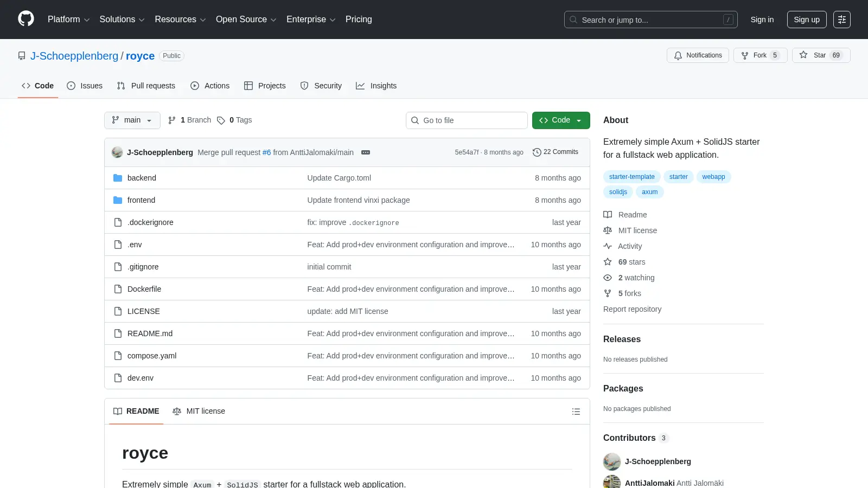This screenshot has height=488, width=868.
Task: Open pull request #6 link
Action: 266,152
